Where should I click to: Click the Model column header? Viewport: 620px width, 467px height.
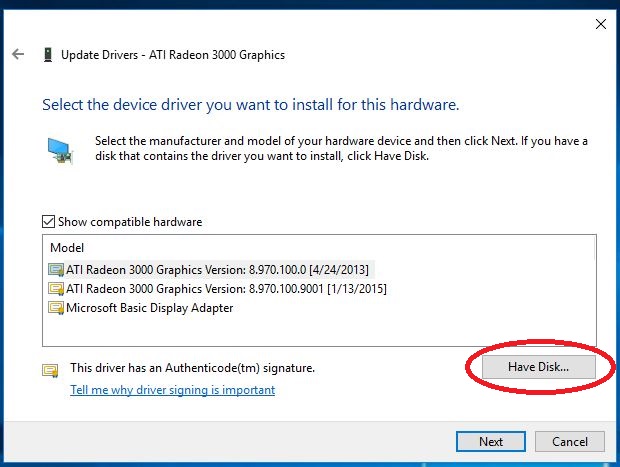tap(67, 247)
